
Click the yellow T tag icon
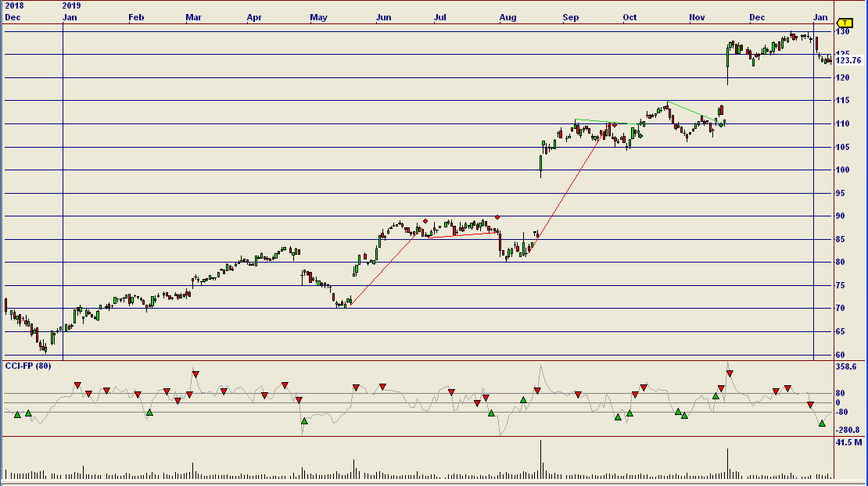[x=845, y=23]
